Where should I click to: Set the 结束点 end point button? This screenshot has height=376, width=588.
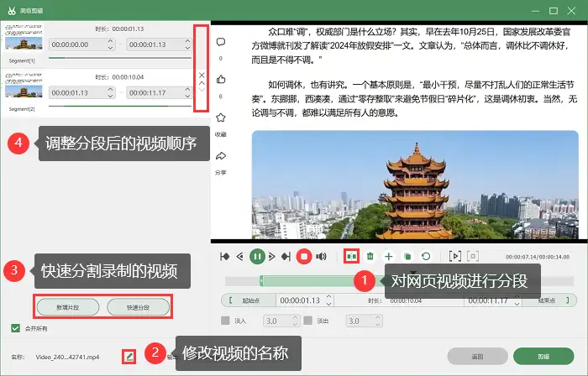[x=549, y=300]
